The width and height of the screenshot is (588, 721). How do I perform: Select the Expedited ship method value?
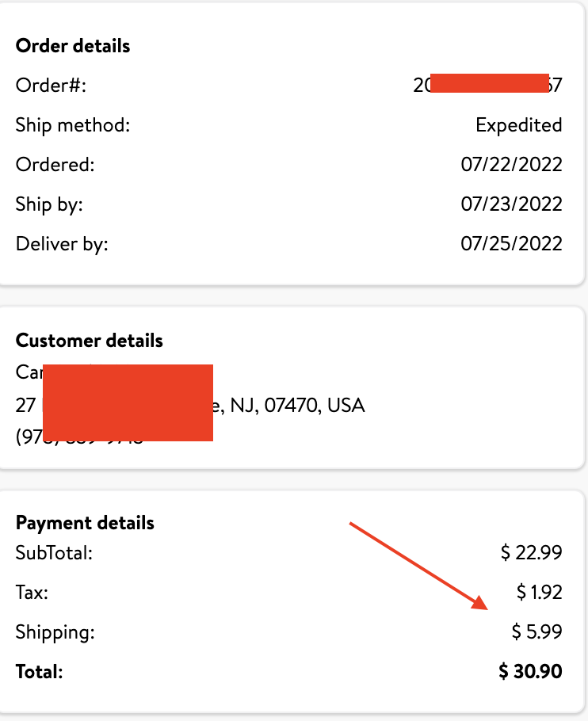518,125
